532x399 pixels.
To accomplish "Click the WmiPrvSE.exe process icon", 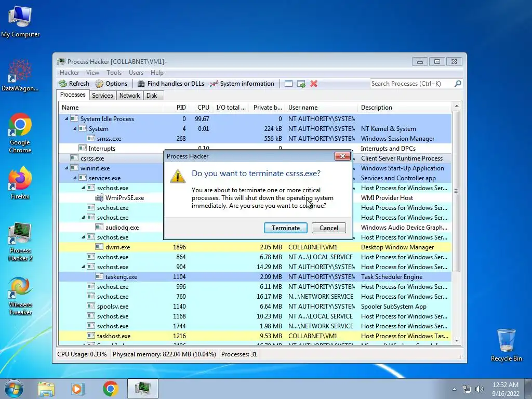I will tap(99, 197).
